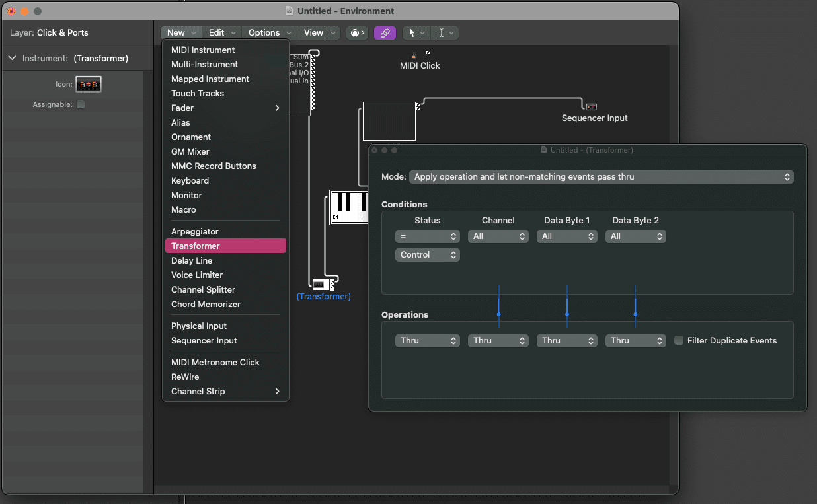This screenshot has height=504, width=817.
Task: Expand the Channel Strip submenu
Action: 225,391
